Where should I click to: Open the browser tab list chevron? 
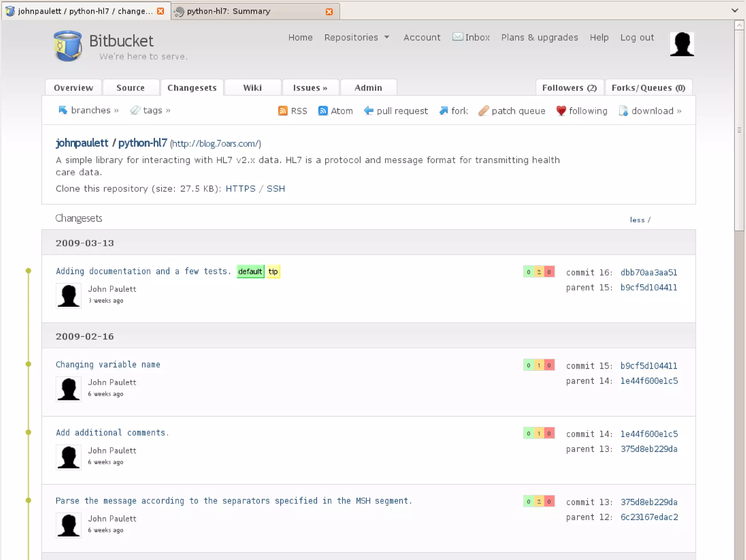click(735, 10)
